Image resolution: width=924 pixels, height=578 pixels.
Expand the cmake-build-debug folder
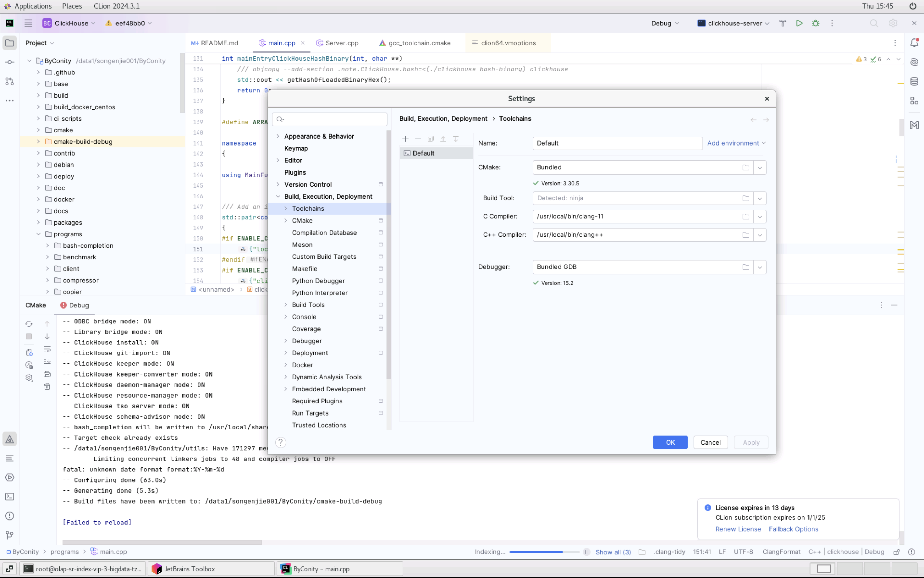(x=38, y=142)
